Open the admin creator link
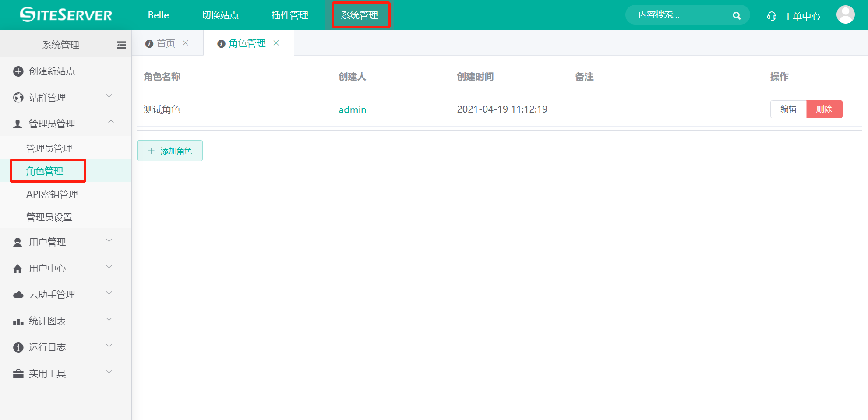Screen dimensions: 868x420 pyautogui.click(x=352, y=109)
